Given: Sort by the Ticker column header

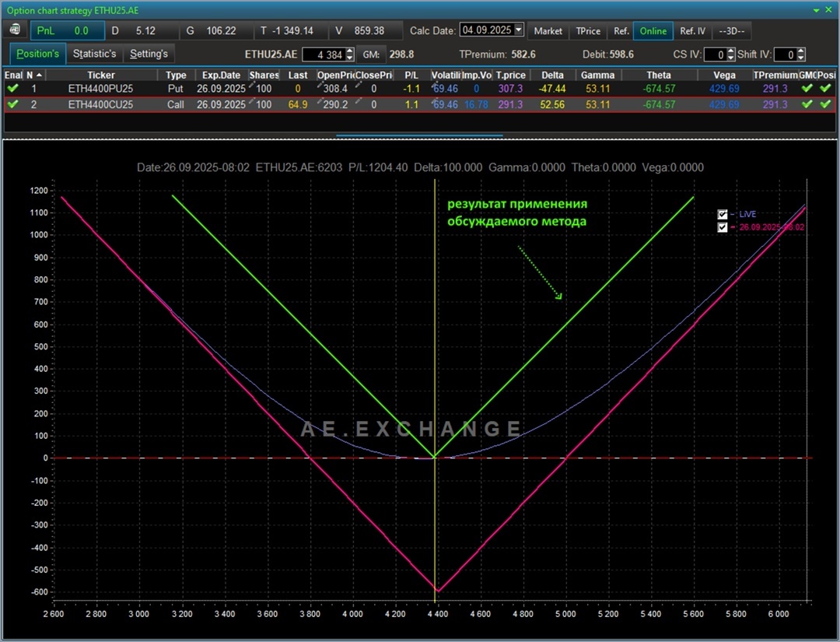Looking at the screenshot, I should (101, 75).
